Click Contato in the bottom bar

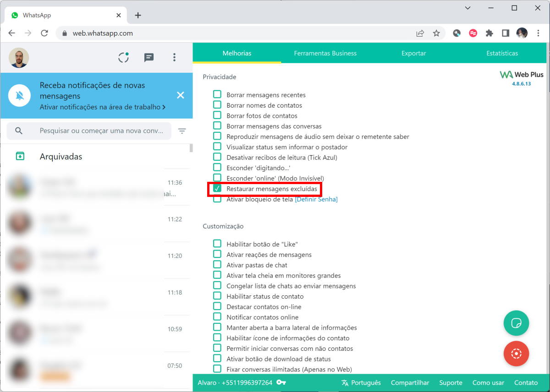(526, 382)
